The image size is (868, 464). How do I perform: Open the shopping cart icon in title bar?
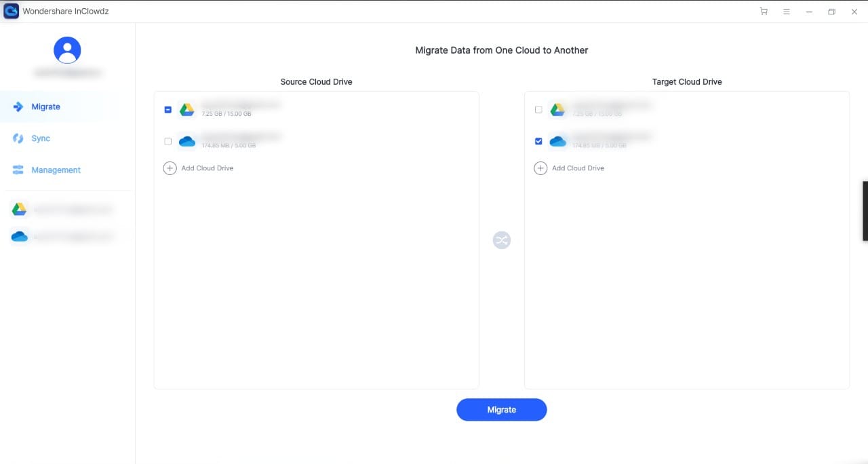(764, 12)
